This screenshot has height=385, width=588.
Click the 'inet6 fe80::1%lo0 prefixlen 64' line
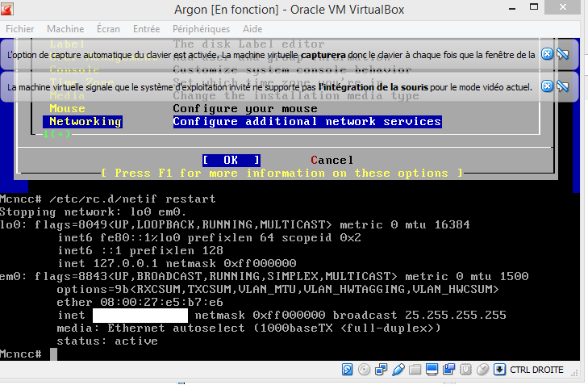point(209,237)
